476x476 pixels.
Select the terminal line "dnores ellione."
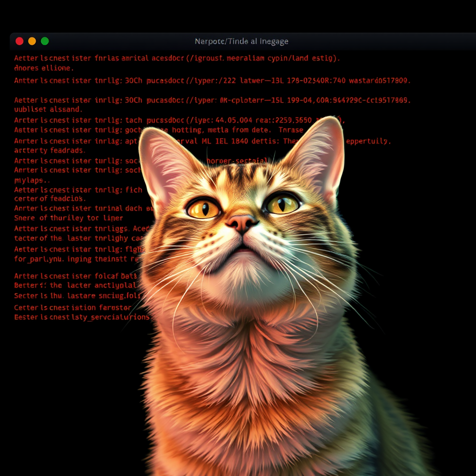coord(44,68)
